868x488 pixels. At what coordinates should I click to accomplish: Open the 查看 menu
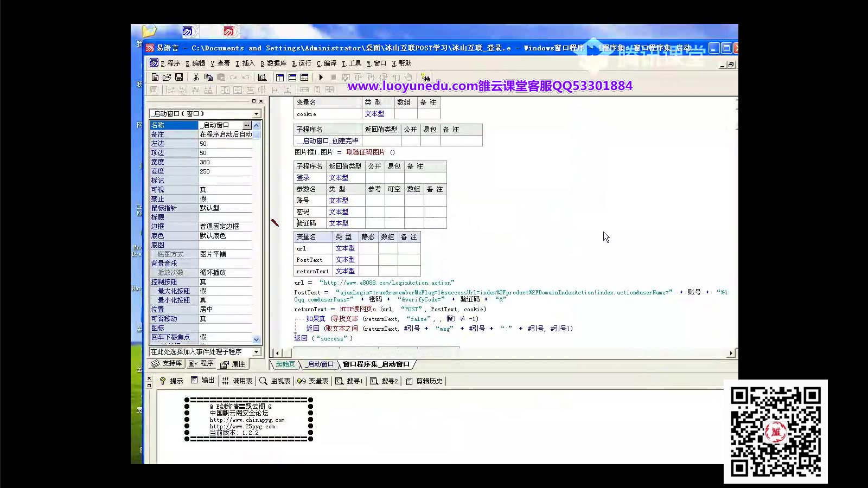point(220,63)
